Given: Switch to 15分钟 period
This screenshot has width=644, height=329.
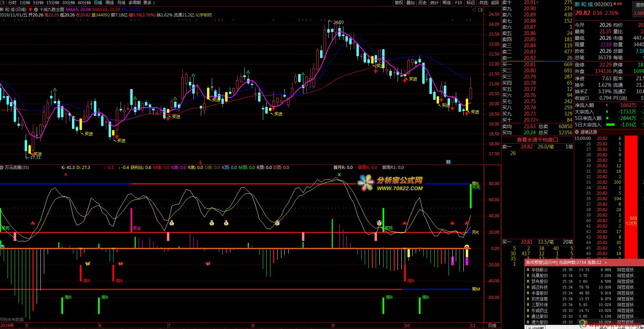Looking at the screenshot, I should (x=53, y=2).
